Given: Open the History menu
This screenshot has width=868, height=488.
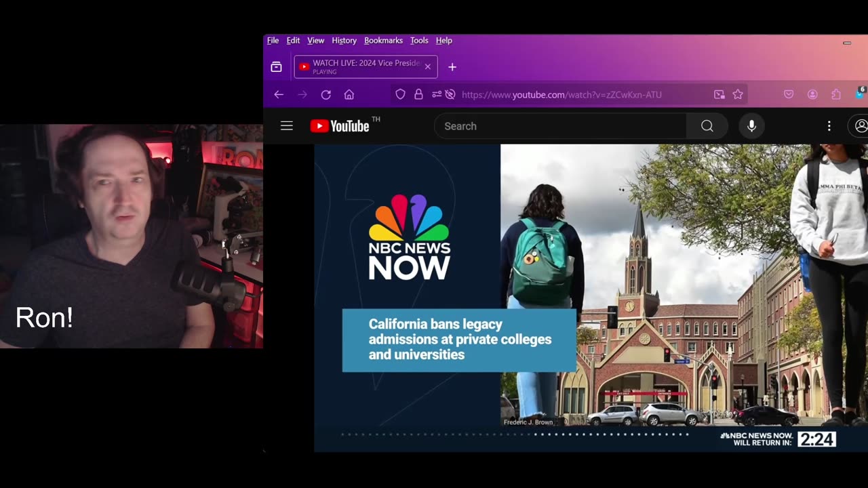Looking at the screenshot, I should point(344,41).
